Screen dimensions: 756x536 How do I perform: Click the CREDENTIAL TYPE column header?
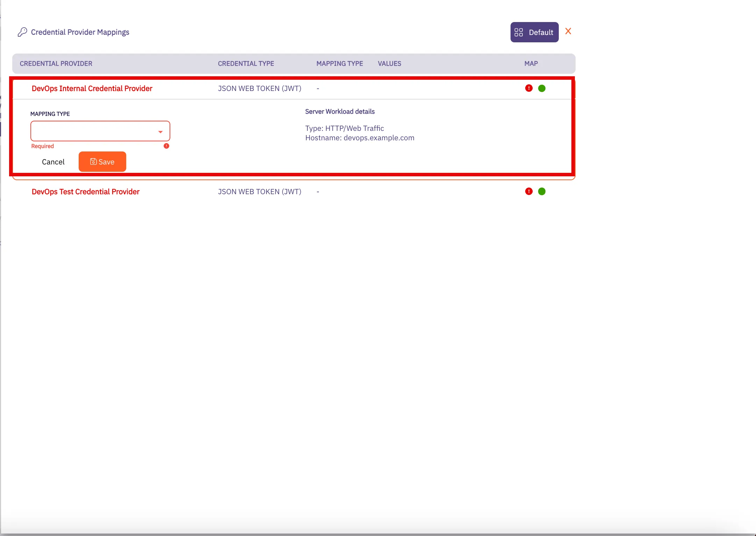pos(246,63)
